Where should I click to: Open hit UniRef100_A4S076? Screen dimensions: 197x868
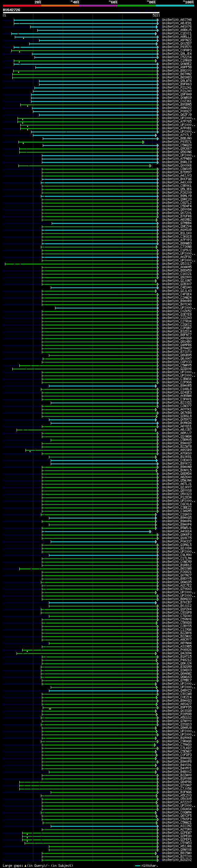[177, 26]
